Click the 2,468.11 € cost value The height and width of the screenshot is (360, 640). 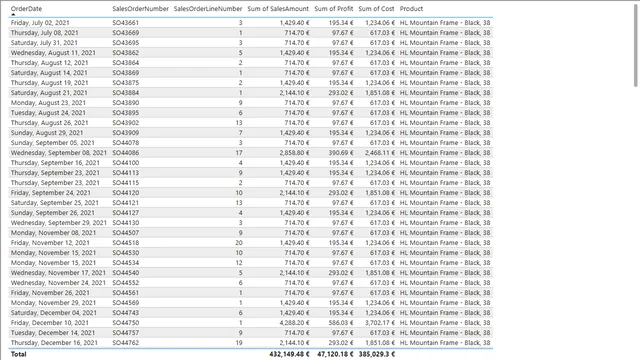[x=380, y=153]
